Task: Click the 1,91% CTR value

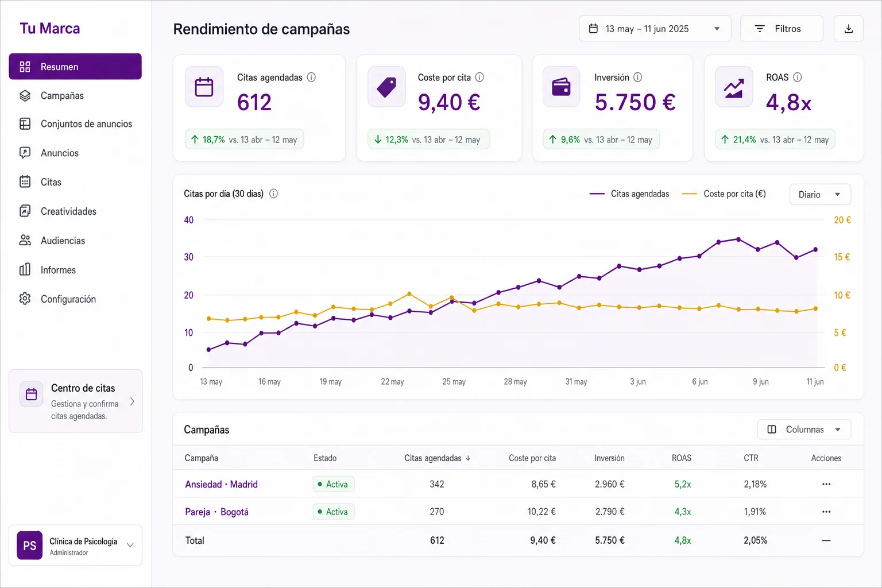Action: [x=755, y=512]
